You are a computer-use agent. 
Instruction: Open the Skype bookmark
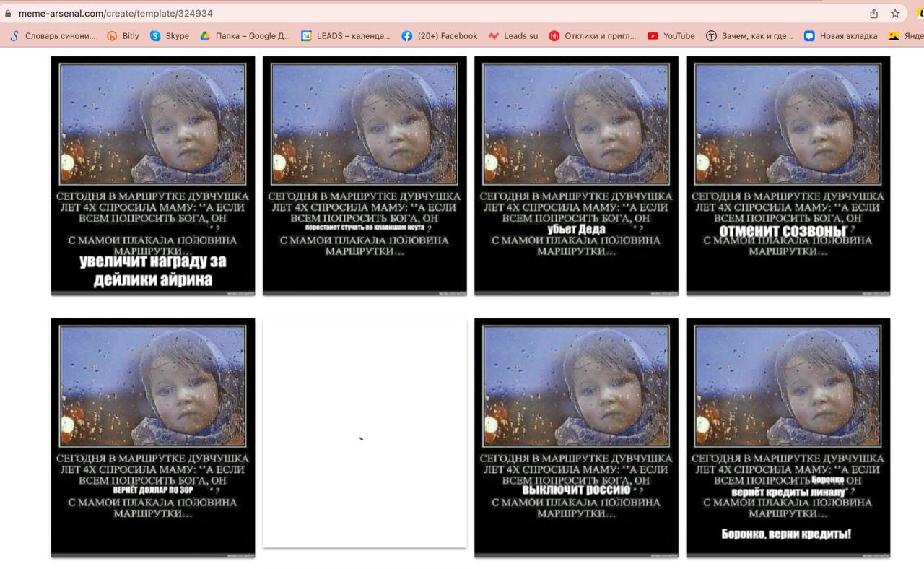point(170,36)
